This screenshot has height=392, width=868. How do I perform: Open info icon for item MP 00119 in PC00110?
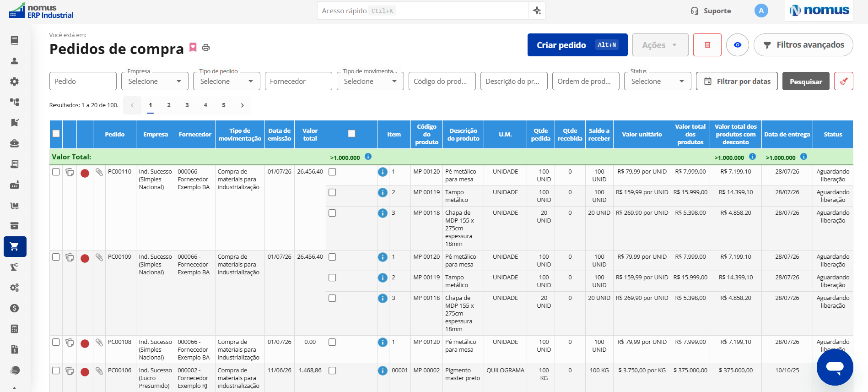383,193
